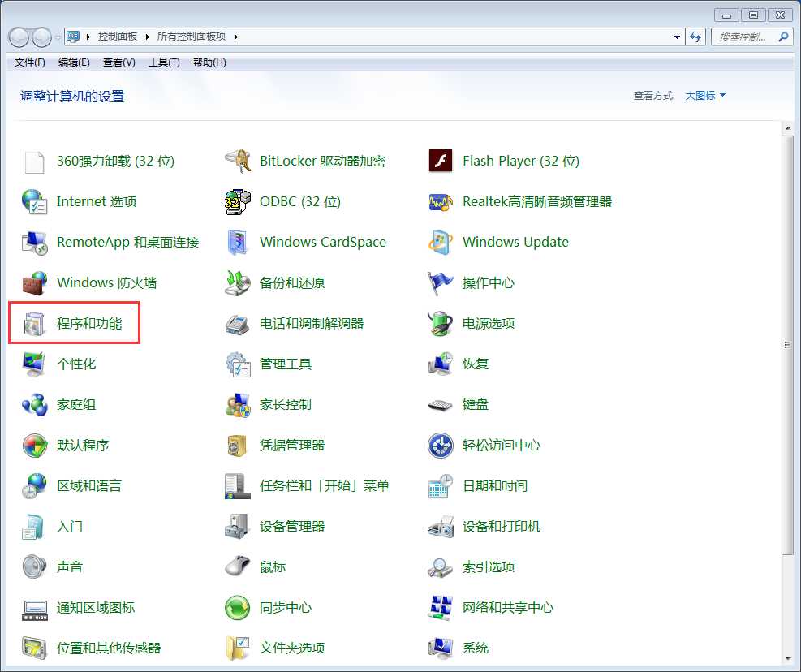This screenshot has width=801, height=672.
Task: Open the Windows Update icon
Action: point(441,242)
